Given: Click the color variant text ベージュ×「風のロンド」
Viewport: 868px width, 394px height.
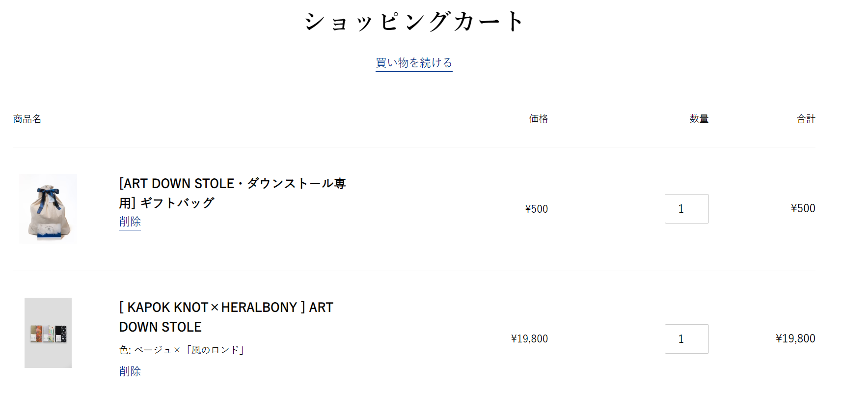Looking at the screenshot, I should 189,350.
